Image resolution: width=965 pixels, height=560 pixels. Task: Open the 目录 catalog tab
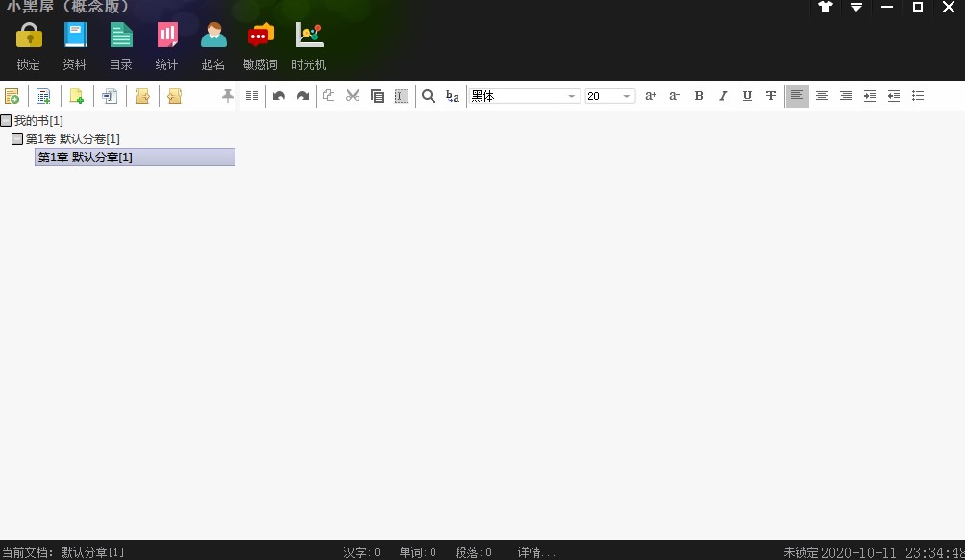(x=121, y=46)
